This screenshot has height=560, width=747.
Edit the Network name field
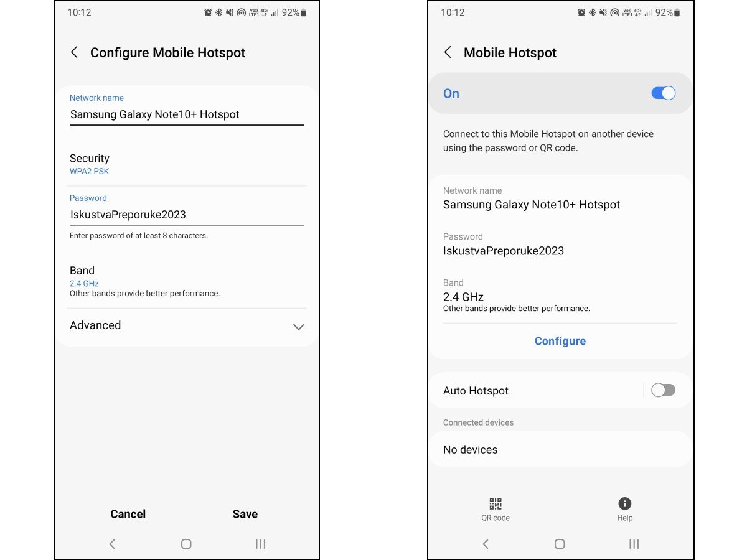tap(187, 114)
